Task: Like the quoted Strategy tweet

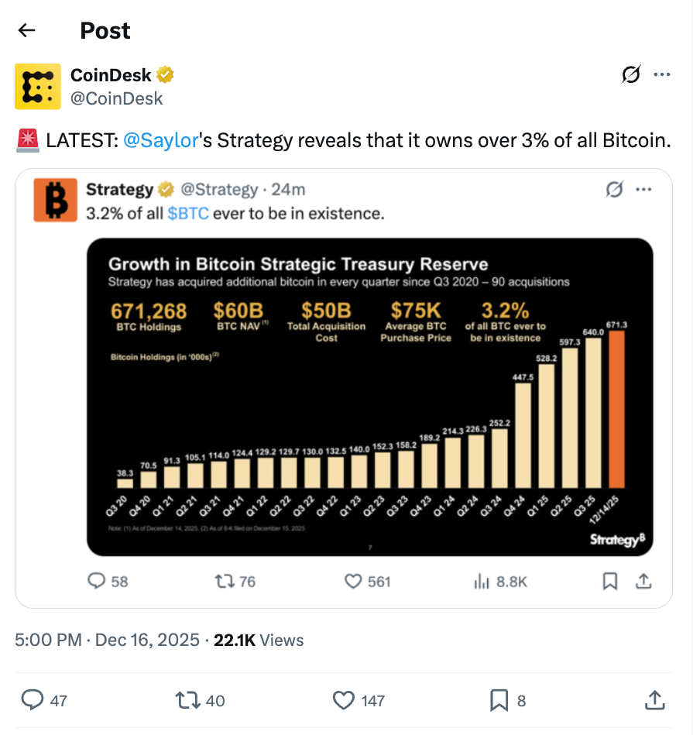Action: [x=353, y=581]
